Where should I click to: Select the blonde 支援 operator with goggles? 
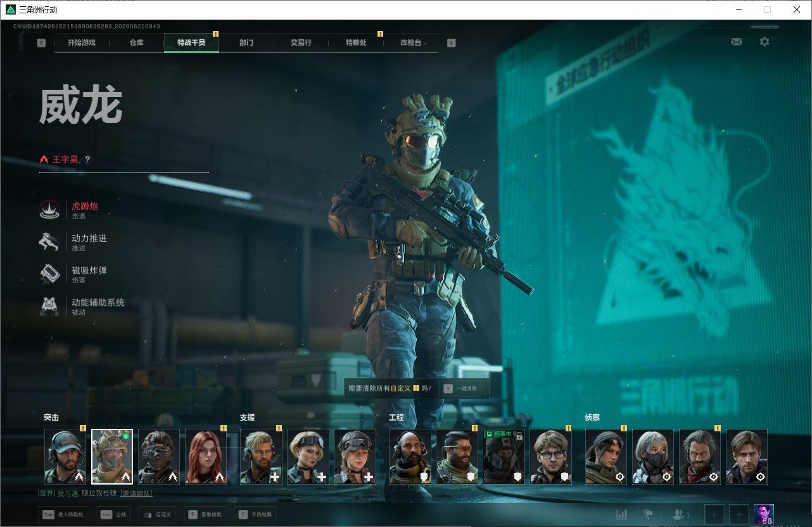pyautogui.click(x=308, y=457)
